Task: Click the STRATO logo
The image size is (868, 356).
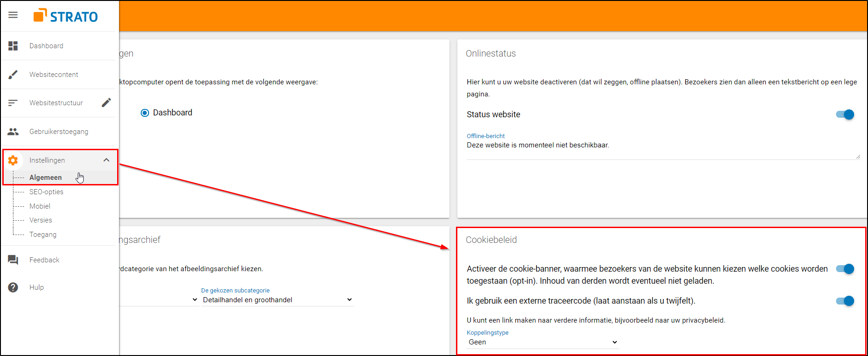Action: point(66,16)
